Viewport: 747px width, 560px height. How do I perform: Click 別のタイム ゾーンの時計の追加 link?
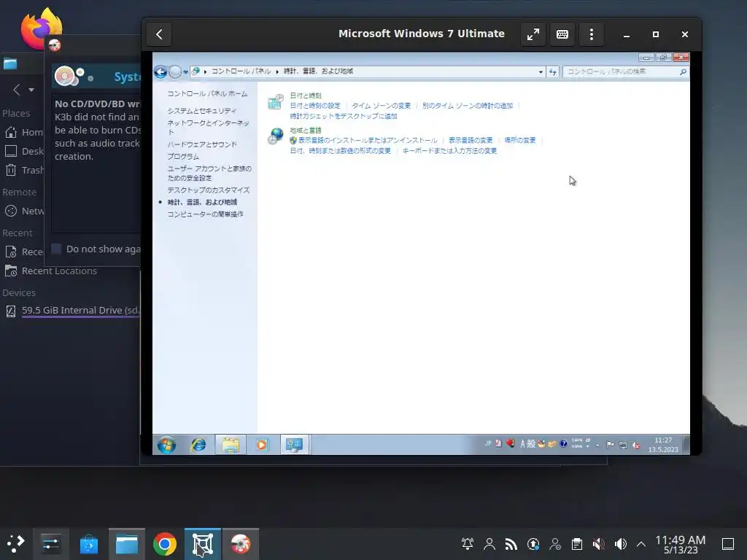(468, 106)
